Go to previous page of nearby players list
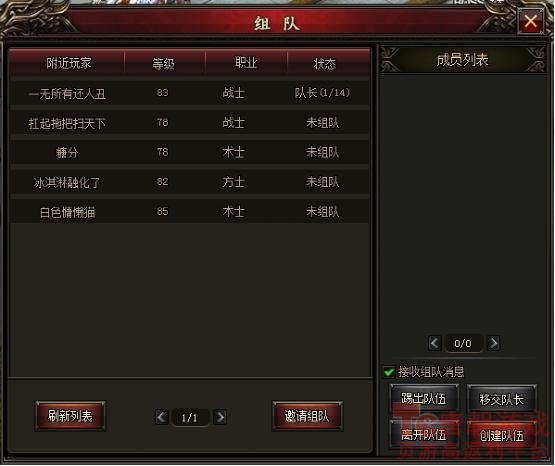 point(161,417)
